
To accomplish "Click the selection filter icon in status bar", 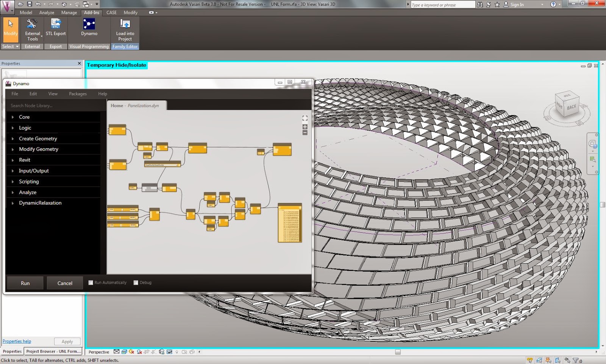I will pyautogui.click(x=576, y=360).
